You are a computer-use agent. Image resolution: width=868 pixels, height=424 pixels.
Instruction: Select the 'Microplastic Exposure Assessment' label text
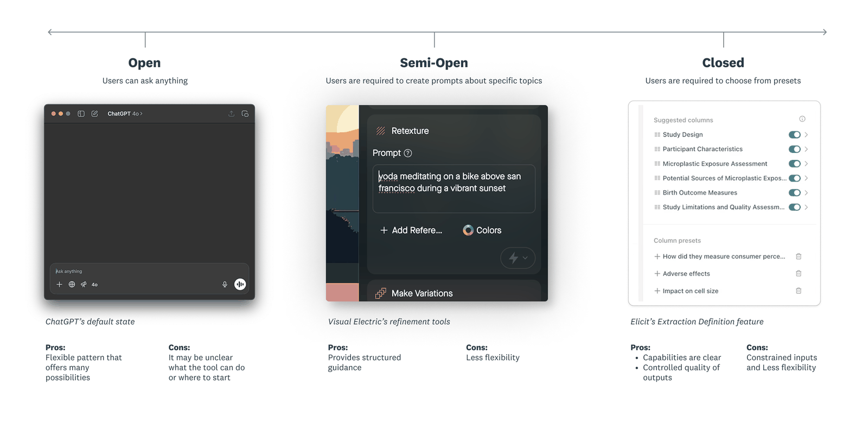(715, 164)
